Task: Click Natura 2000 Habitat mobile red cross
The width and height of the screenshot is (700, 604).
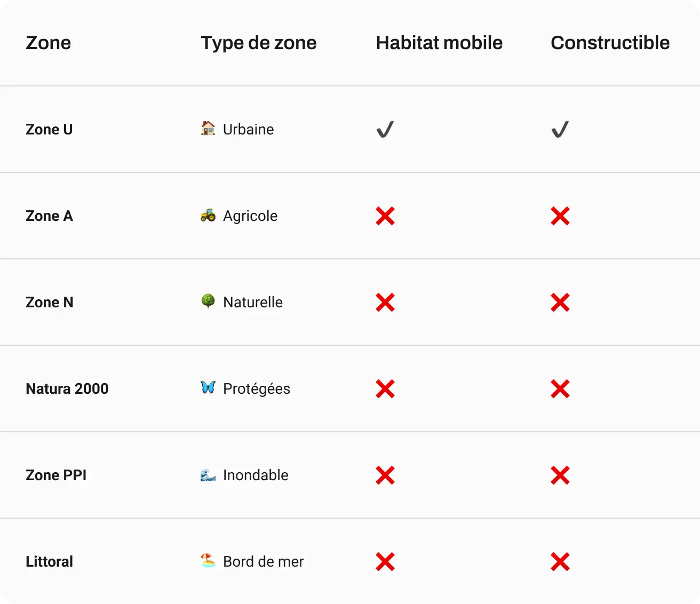Action: tap(385, 389)
